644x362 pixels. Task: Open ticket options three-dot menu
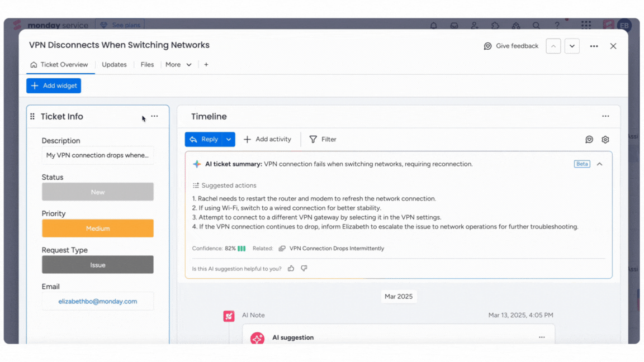click(x=594, y=46)
